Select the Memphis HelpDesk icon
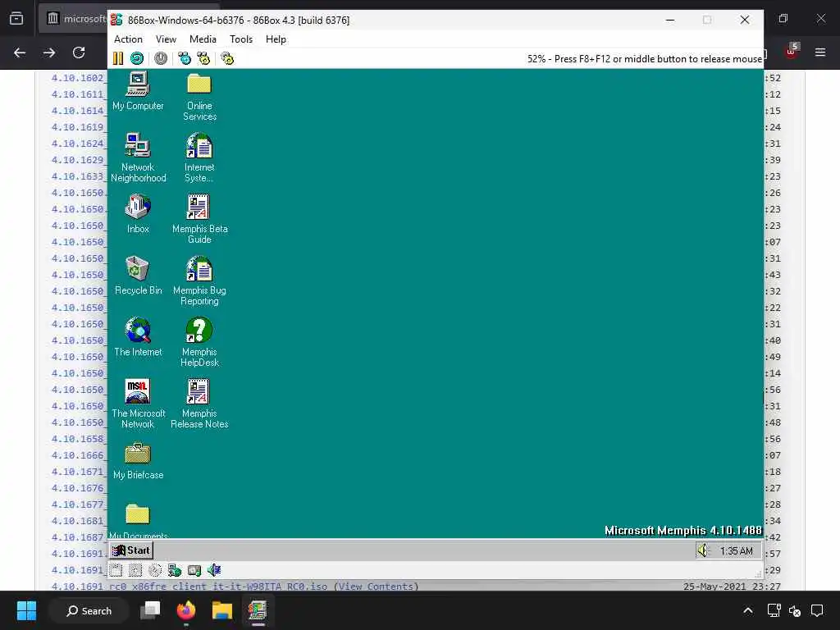The image size is (840, 630). click(199, 342)
